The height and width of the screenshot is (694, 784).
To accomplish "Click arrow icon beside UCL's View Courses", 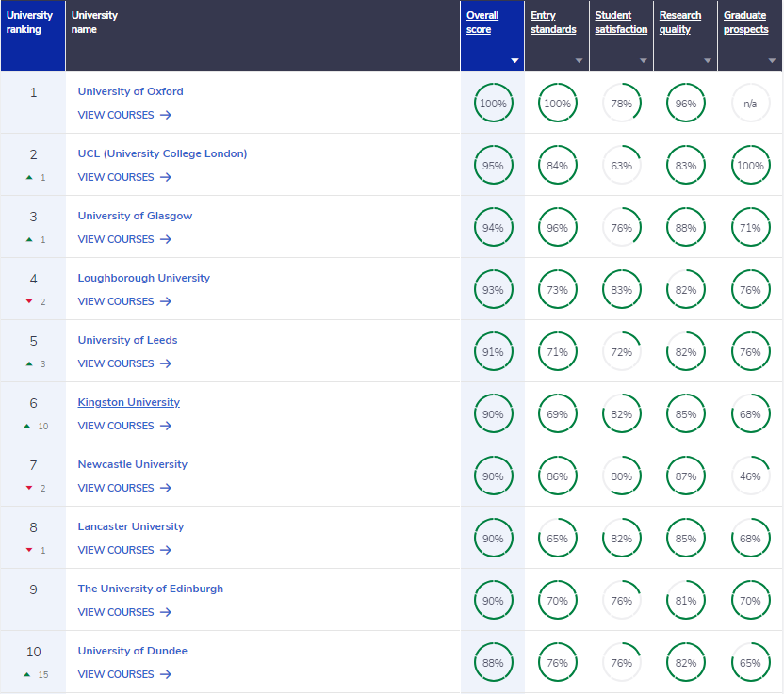I will click(x=166, y=177).
